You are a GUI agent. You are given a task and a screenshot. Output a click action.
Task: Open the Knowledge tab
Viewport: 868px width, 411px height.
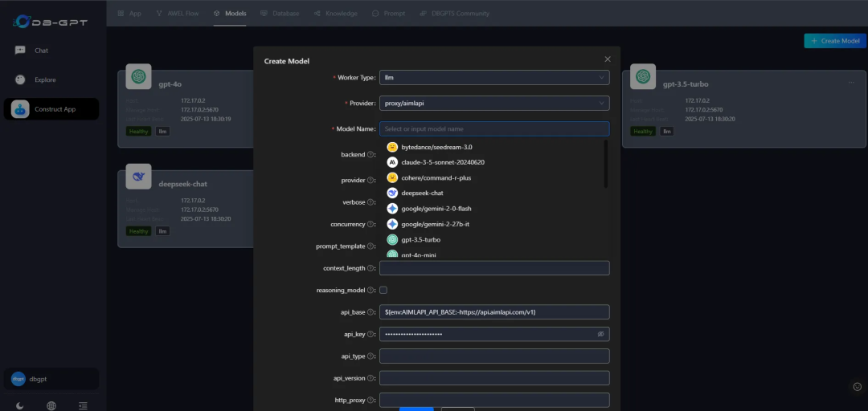336,14
